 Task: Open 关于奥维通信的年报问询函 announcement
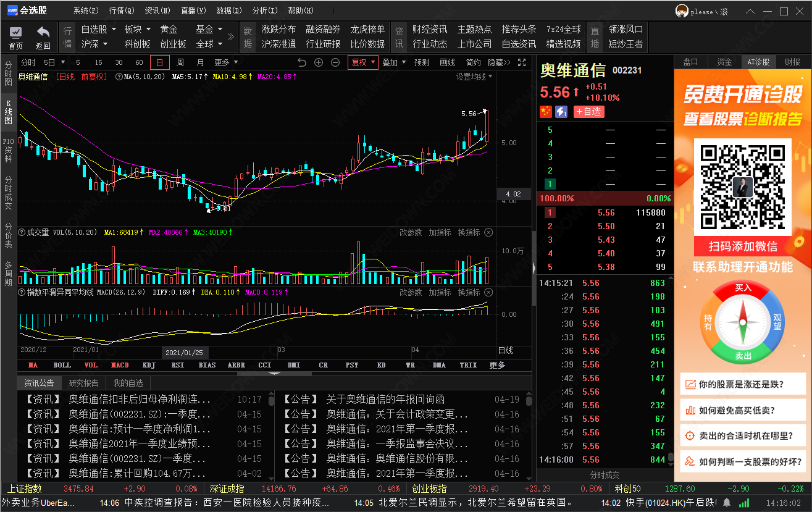[385, 400]
